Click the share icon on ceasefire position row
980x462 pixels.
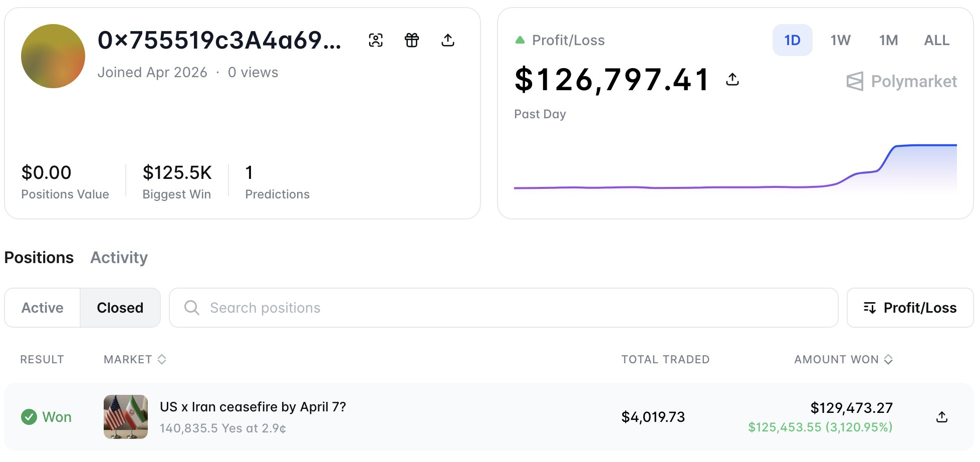942,417
